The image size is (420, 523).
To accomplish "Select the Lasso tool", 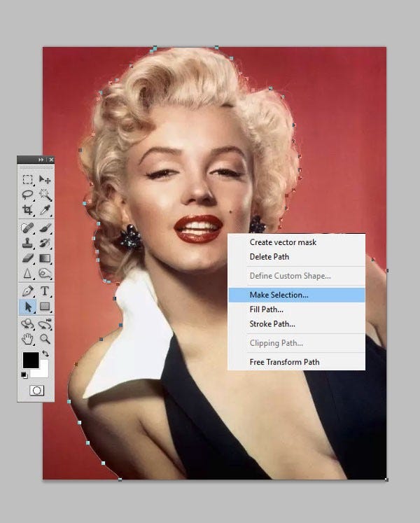I will click(27, 195).
